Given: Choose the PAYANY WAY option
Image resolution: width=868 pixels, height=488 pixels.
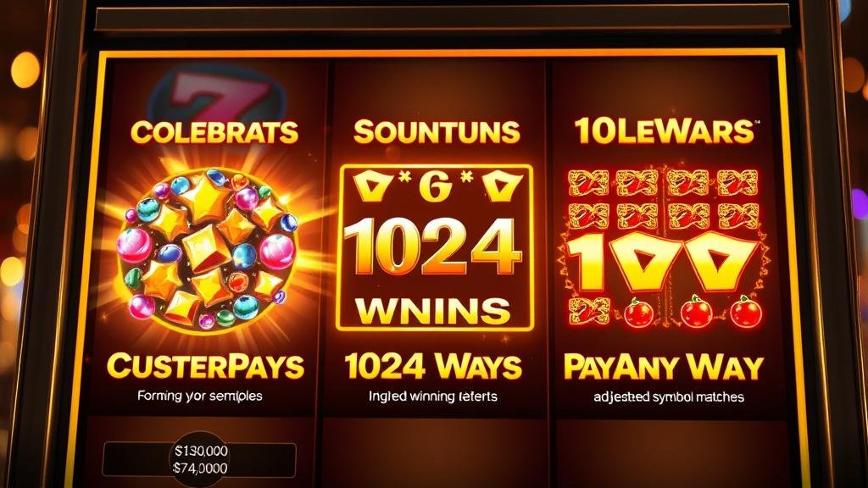Looking at the screenshot, I should click(663, 367).
